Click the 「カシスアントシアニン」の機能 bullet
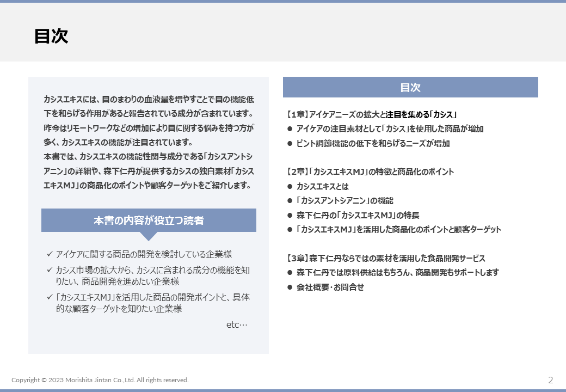The image size is (566, 392). (x=340, y=201)
